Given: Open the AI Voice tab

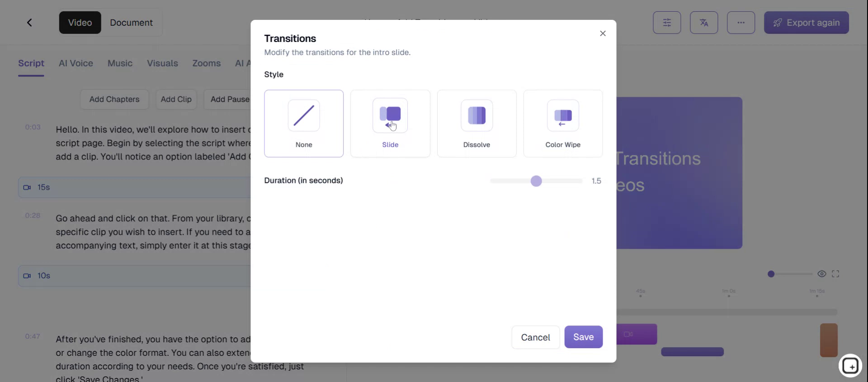Looking at the screenshot, I should 76,63.
